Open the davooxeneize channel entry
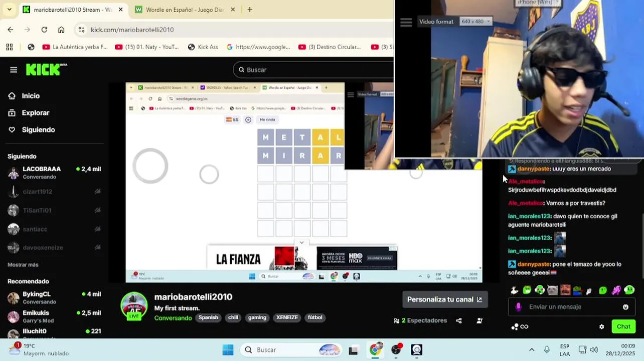 click(54, 248)
